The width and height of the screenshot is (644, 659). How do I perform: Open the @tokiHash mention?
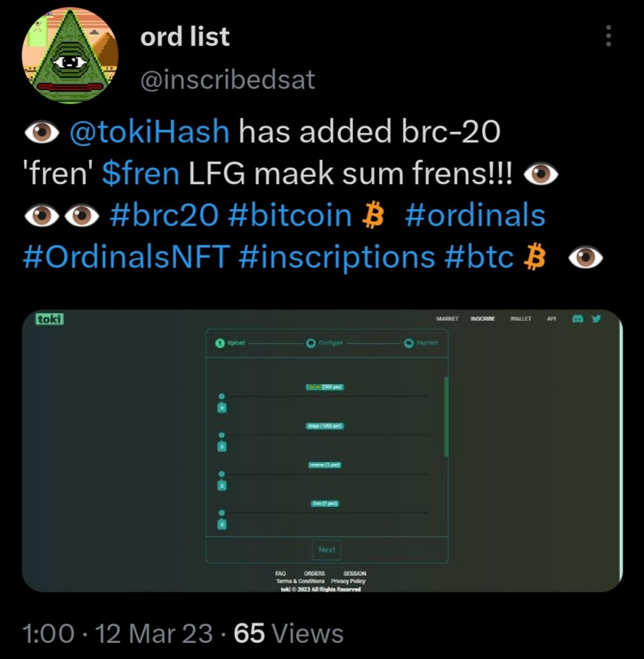click(x=149, y=132)
